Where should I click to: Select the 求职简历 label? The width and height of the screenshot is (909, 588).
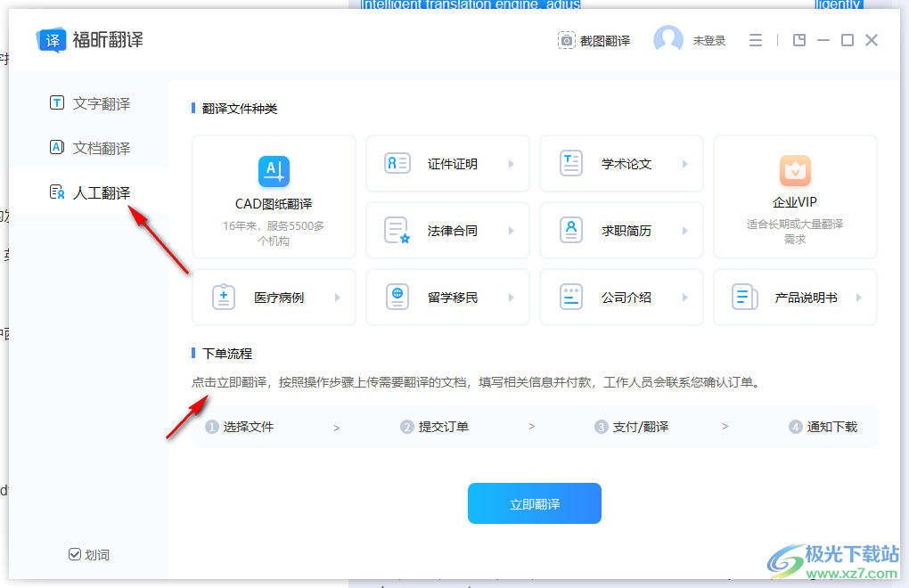[626, 231]
